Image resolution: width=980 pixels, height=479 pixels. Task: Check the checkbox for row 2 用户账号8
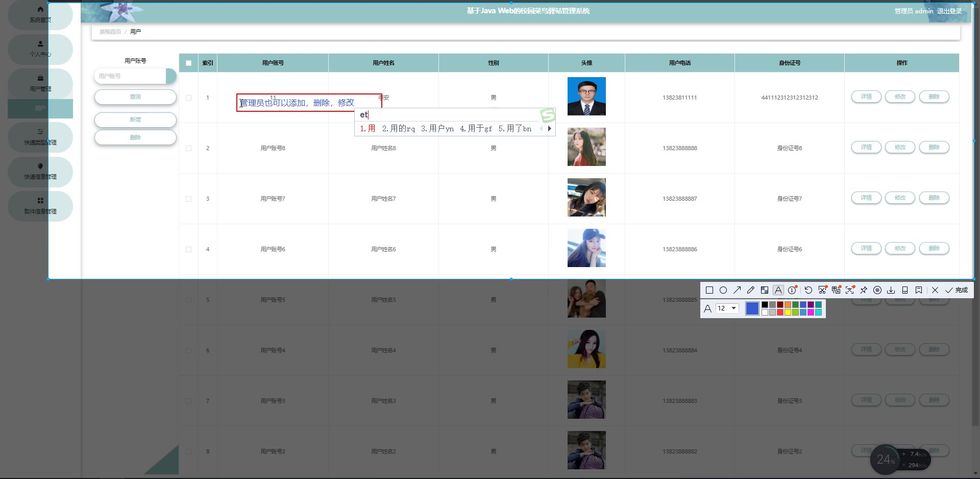pyautogui.click(x=189, y=148)
